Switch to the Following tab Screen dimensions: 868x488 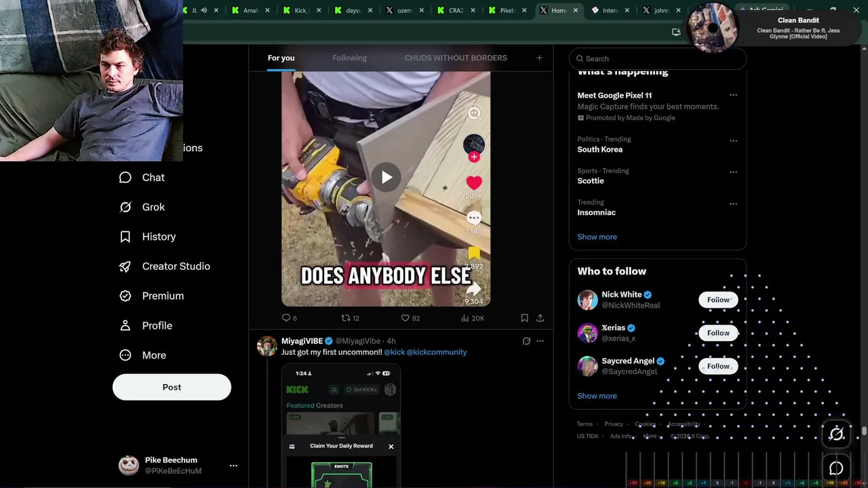coord(349,58)
